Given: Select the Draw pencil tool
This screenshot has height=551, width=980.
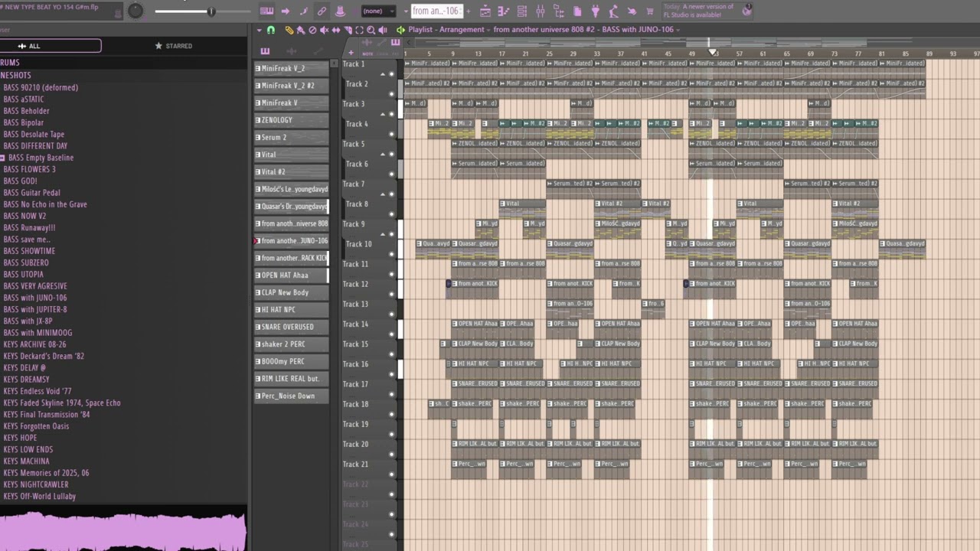Looking at the screenshot, I should 289,30.
